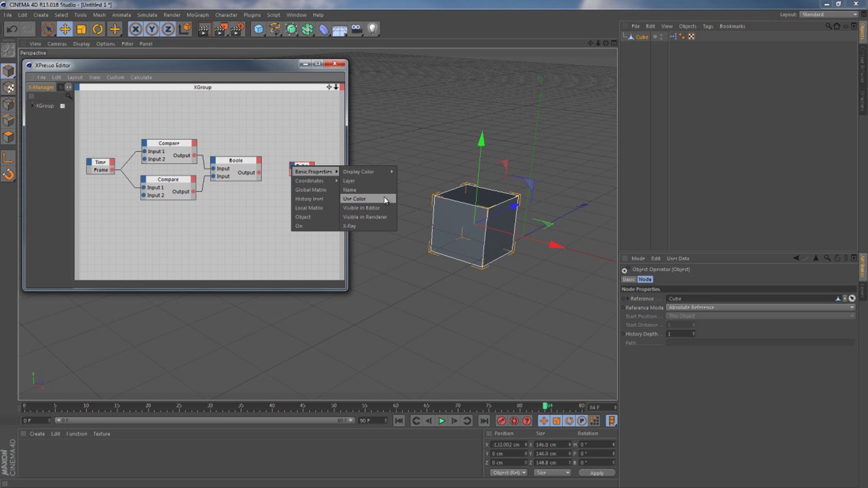Click the Undo arrow icon
Image resolution: width=868 pixels, height=488 pixels.
click(x=12, y=29)
